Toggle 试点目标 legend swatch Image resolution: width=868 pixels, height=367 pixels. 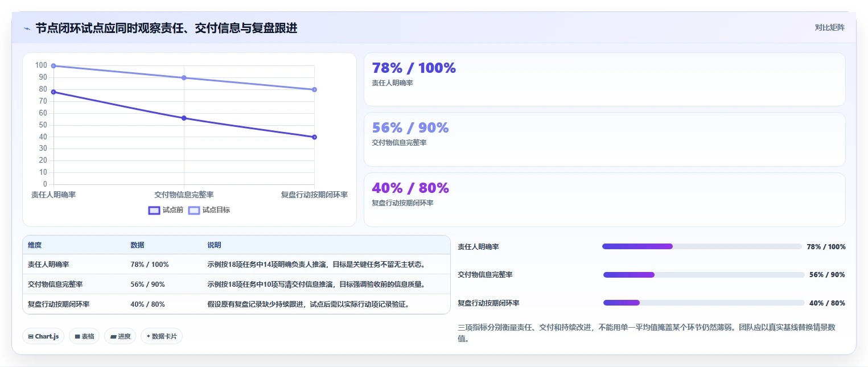click(x=194, y=210)
